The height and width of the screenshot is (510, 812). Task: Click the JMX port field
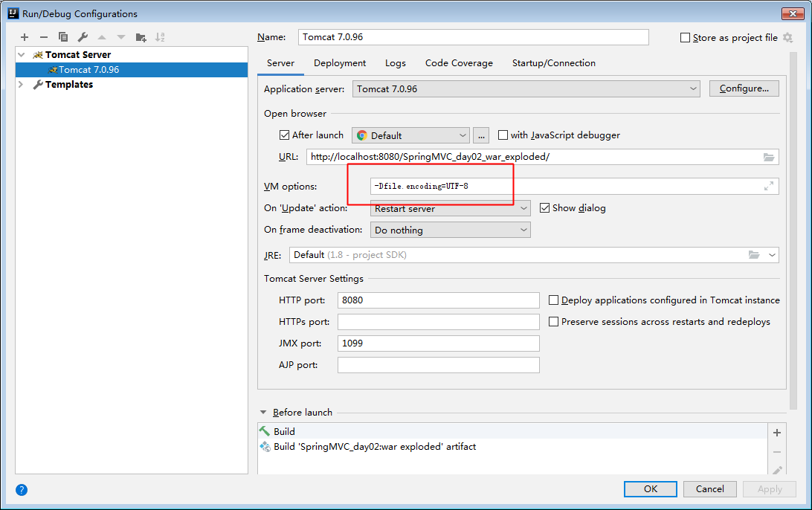click(439, 343)
